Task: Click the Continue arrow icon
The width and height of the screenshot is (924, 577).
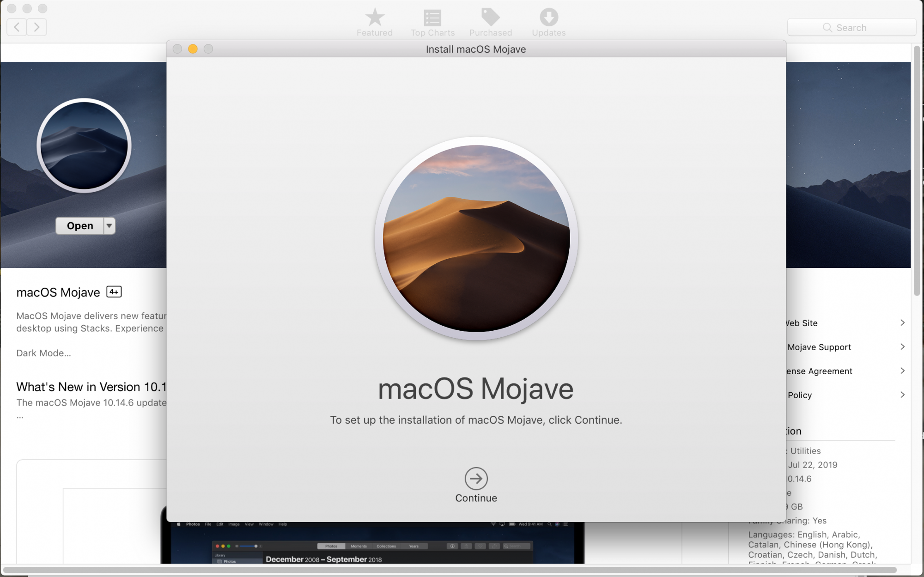Action: pos(476,479)
